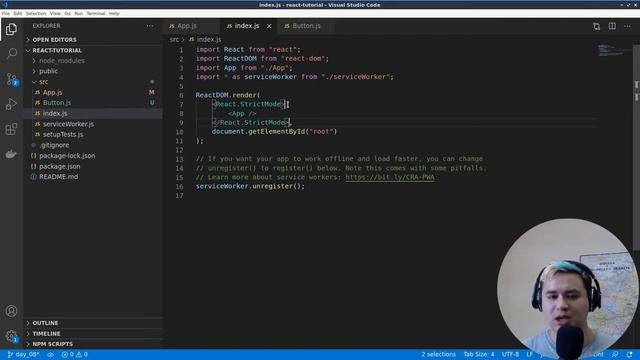Expand the public folder
The image size is (640, 360).
point(93,71)
